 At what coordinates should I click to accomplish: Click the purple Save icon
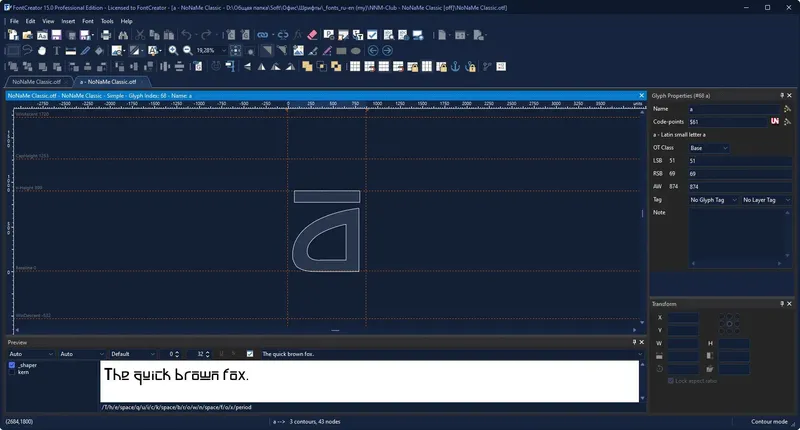57,35
